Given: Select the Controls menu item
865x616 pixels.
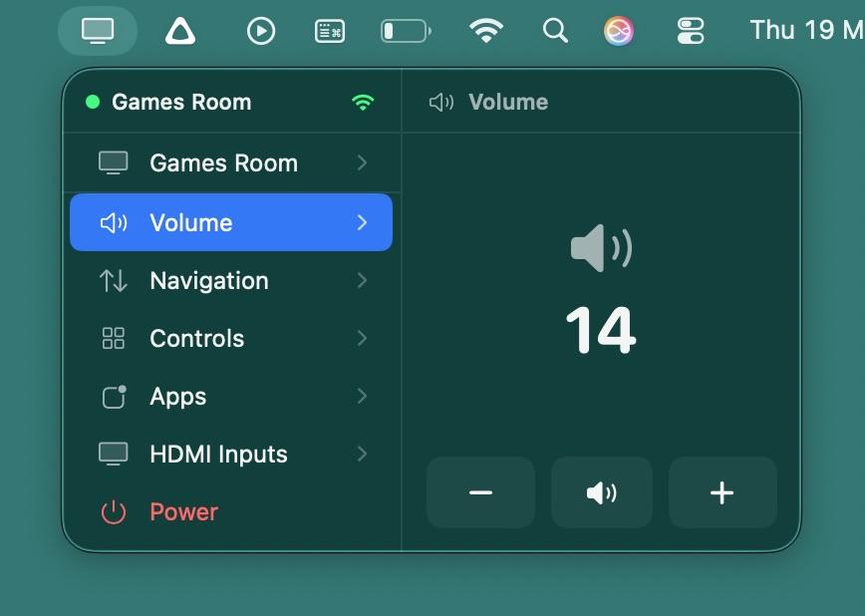Looking at the screenshot, I should [196, 339].
